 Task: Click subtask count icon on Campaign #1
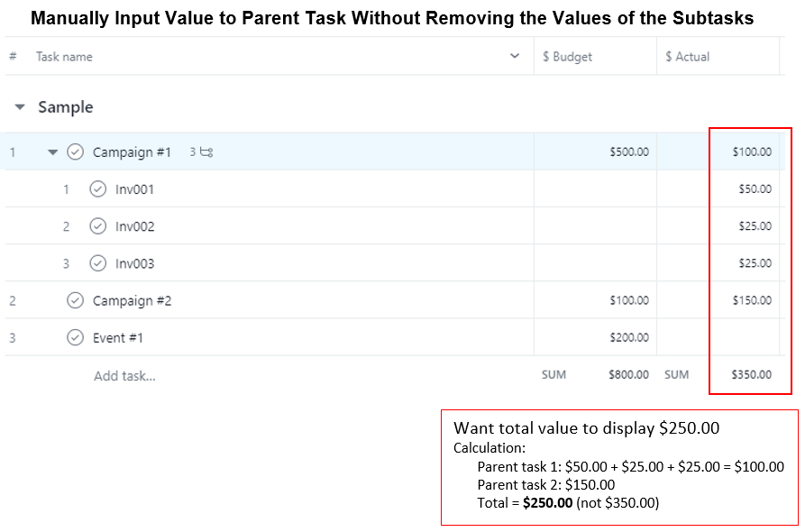pos(202,152)
